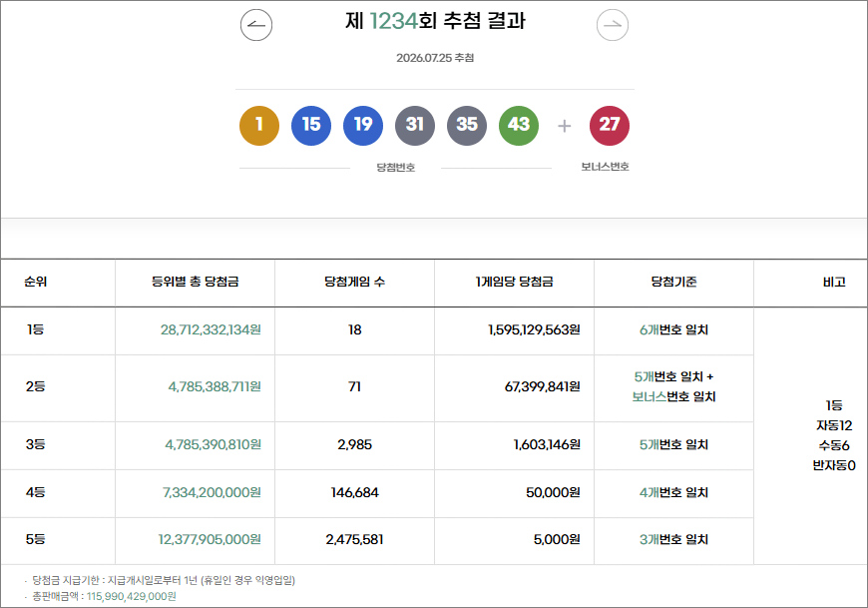Click the gray ball number 31

pyautogui.click(x=415, y=126)
